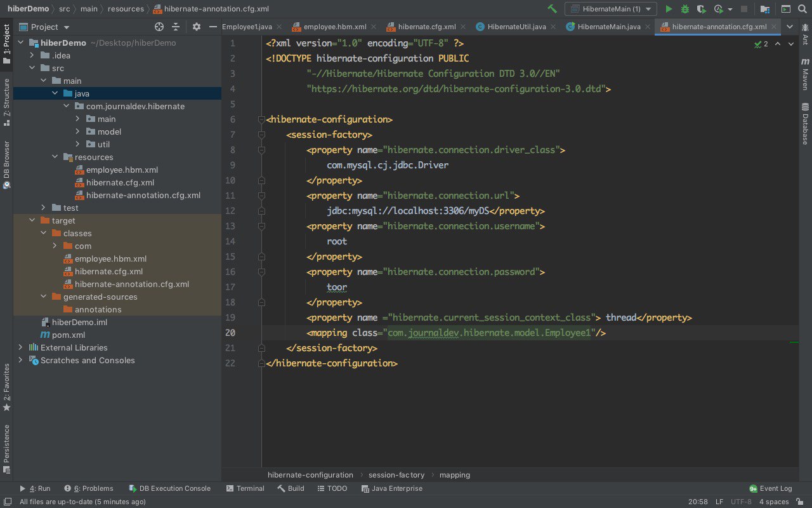Open the 4: Run tool window
Screen dimensions: 812x508
point(35,488)
